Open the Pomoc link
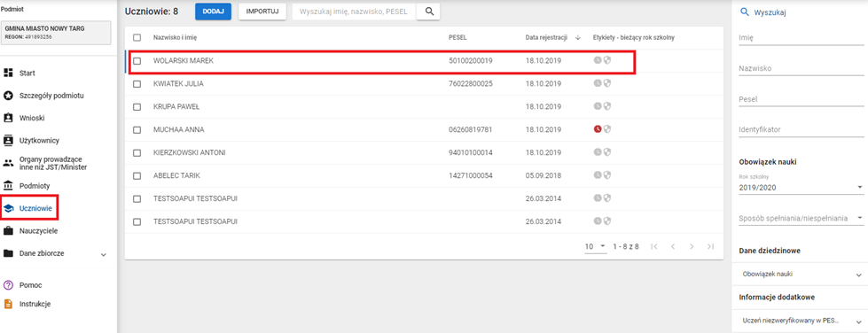 [30, 285]
